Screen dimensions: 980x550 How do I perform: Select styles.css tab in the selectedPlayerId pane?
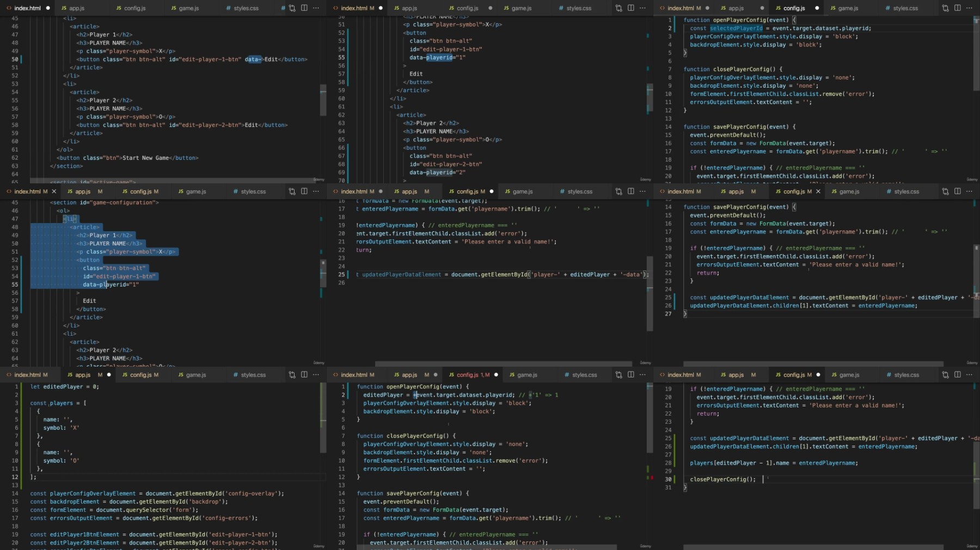905,8
